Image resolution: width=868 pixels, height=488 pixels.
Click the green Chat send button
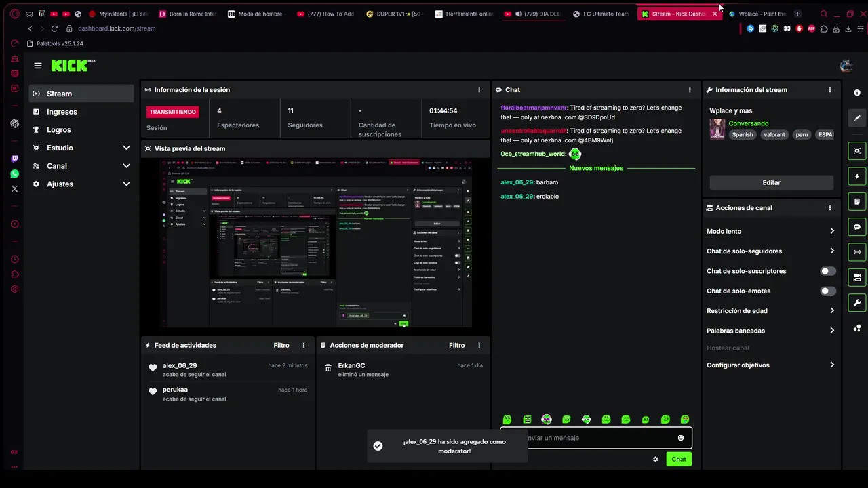pos(679,459)
